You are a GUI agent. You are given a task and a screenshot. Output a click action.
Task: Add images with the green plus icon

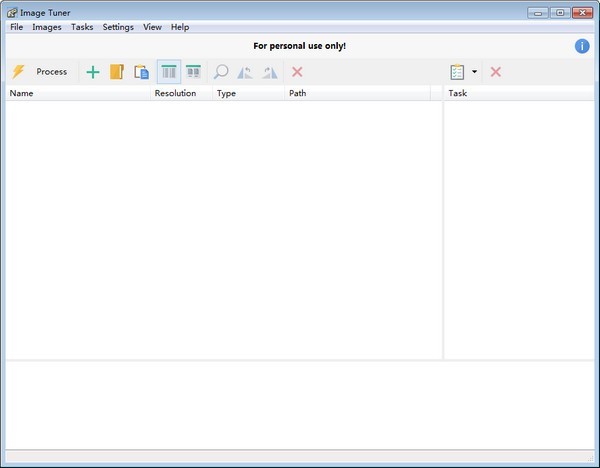coord(93,72)
